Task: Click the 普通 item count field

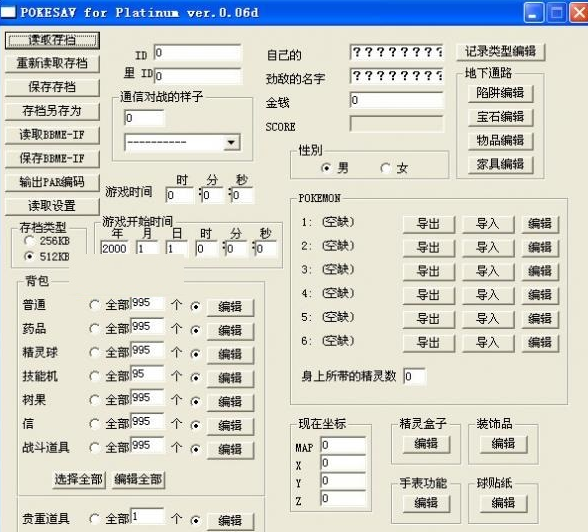Action: point(147,303)
